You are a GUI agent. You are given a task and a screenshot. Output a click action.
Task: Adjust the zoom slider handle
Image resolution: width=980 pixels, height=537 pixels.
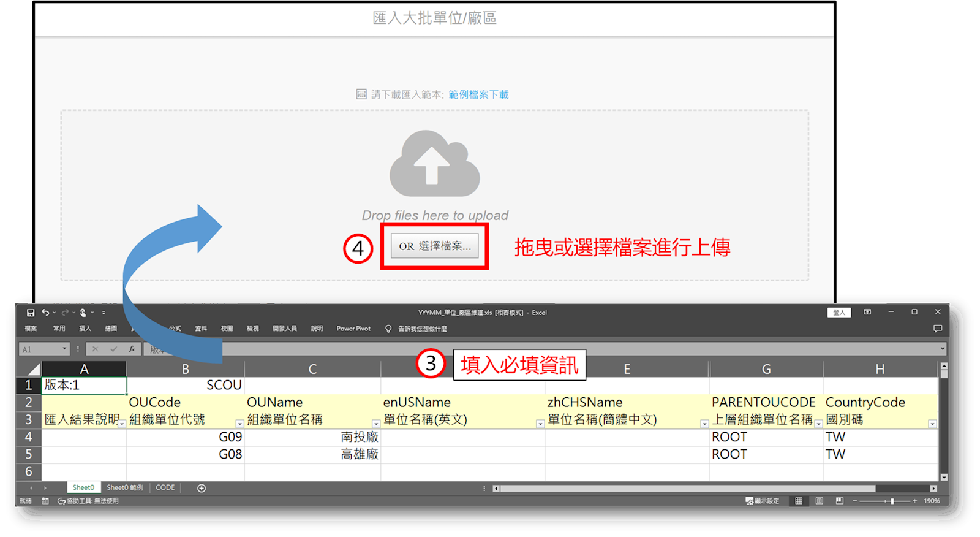pos(892,501)
